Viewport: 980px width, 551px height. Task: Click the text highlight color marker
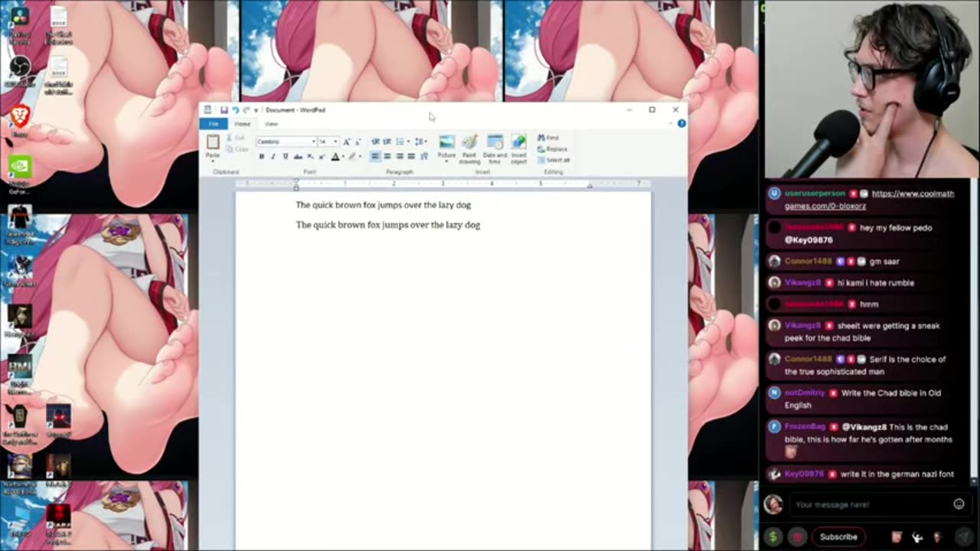click(x=352, y=156)
